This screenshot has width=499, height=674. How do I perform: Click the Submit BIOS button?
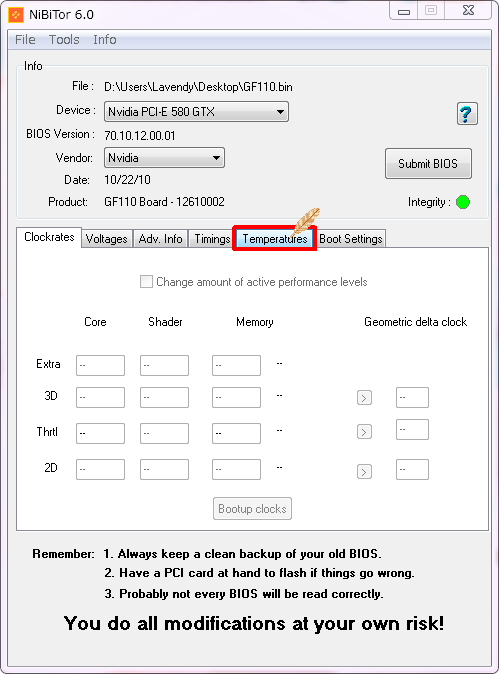(428, 164)
